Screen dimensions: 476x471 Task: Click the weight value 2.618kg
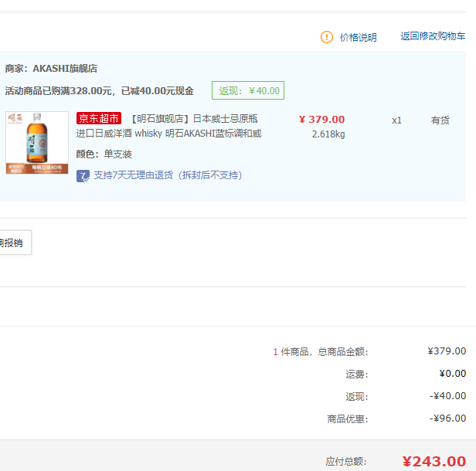coord(328,134)
